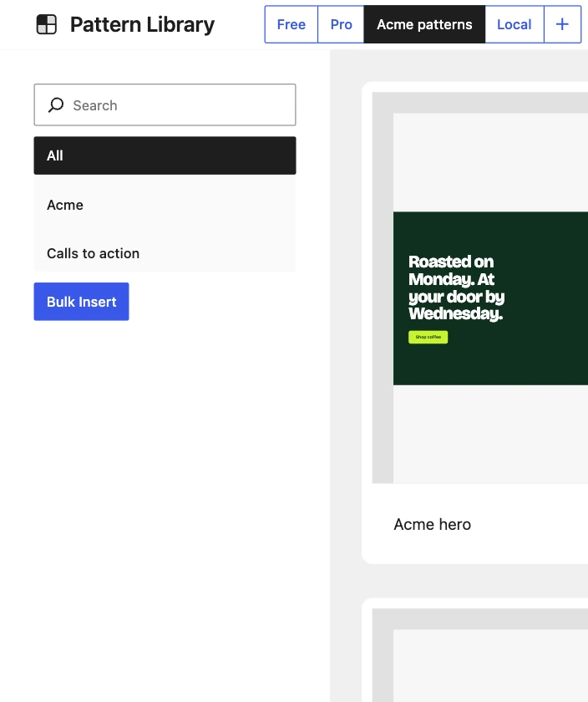The width and height of the screenshot is (588, 702).
Task: Click the Shop coffee button in preview
Action: click(x=428, y=337)
